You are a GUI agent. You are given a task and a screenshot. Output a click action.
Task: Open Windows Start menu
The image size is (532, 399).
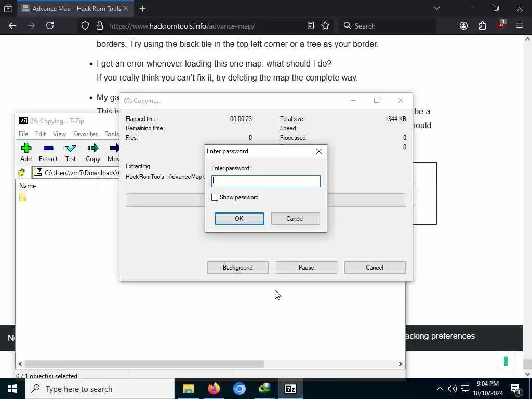point(12,389)
